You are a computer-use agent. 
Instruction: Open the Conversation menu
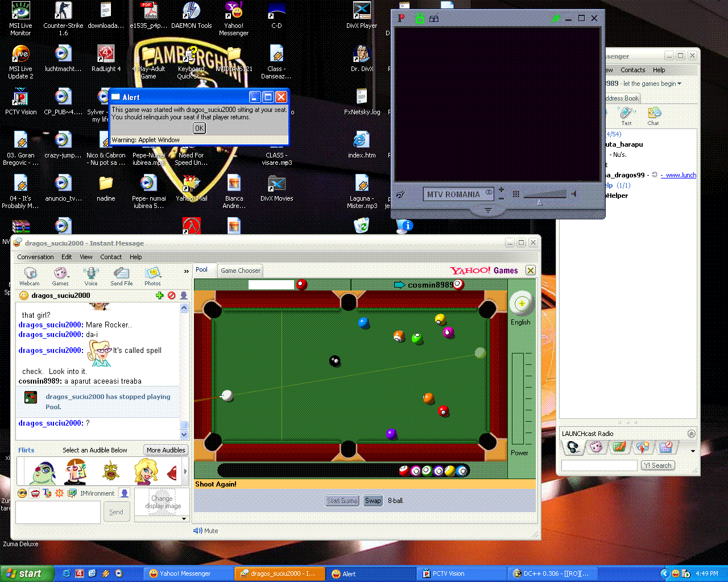(35, 257)
